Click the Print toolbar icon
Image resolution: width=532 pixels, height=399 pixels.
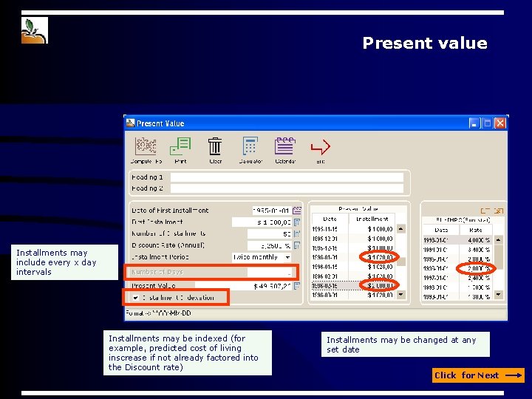pos(180,146)
